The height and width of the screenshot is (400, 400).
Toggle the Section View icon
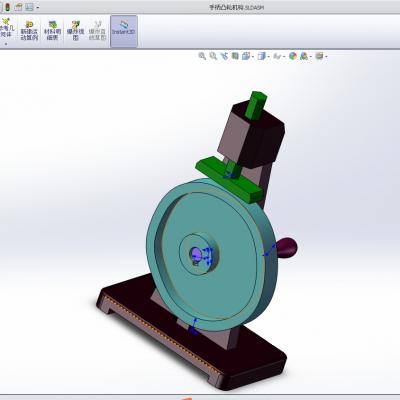click(235, 56)
